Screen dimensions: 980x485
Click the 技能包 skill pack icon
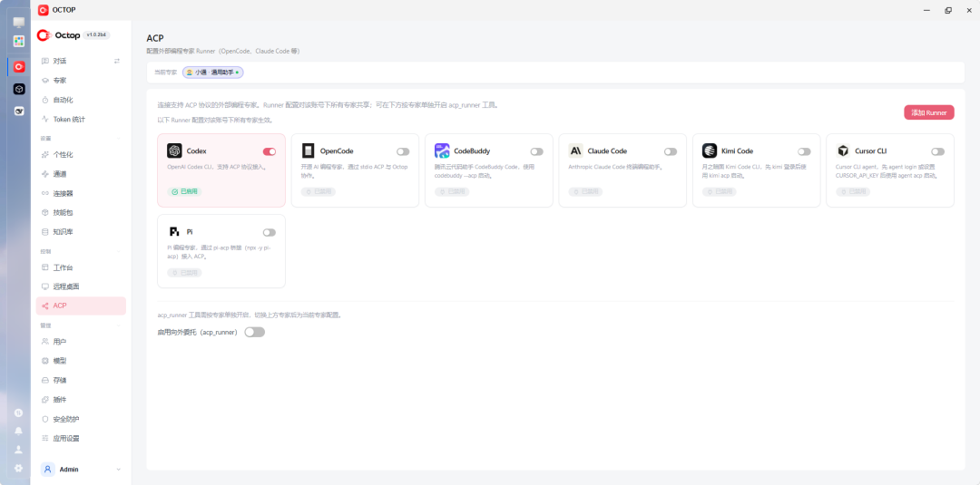tap(45, 213)
